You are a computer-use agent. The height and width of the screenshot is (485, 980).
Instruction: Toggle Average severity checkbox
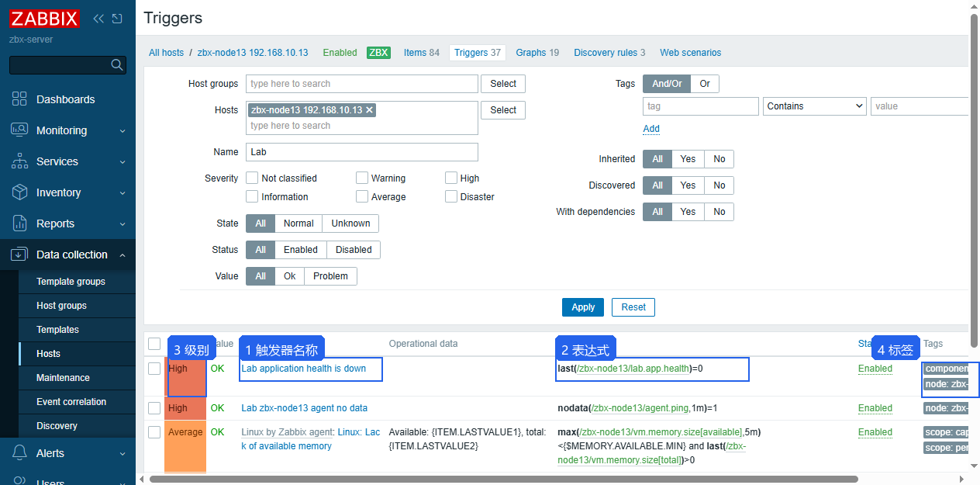point(362,196)
